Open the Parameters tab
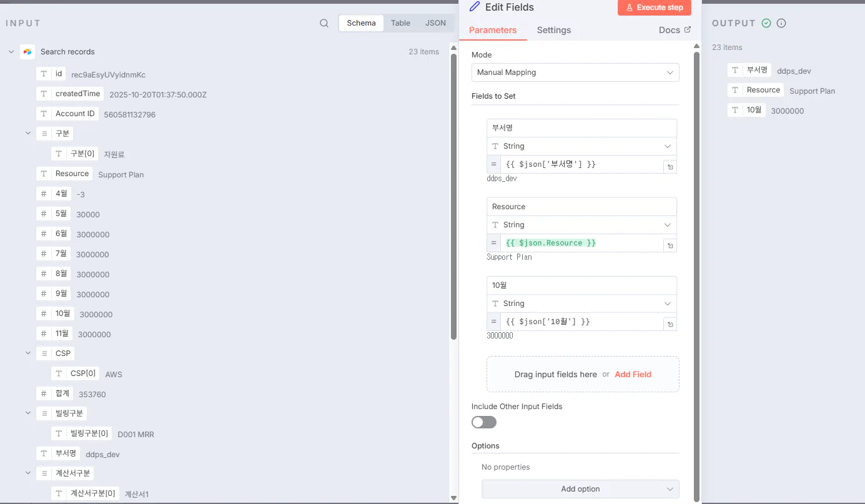Image resolution: width=865 pixels, height=504 pixels. tap(493, 30)
